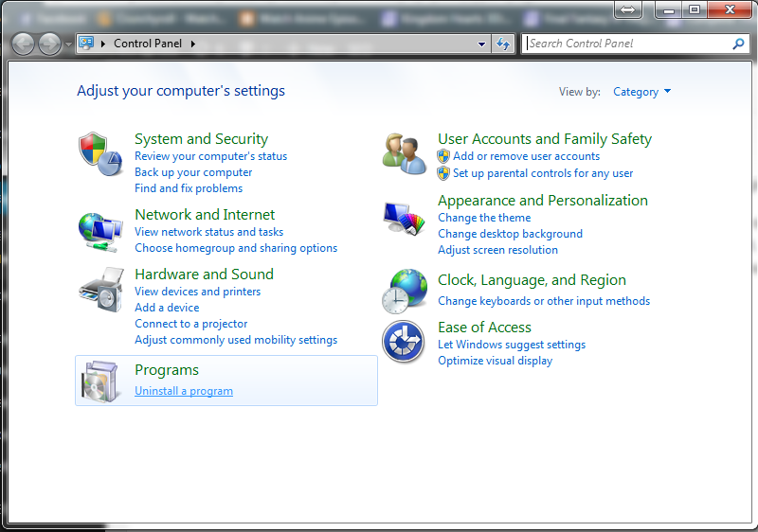This screenshot has height=532, width=758.
Task: Click Uninstall a program link
Action: coord(184,391)
